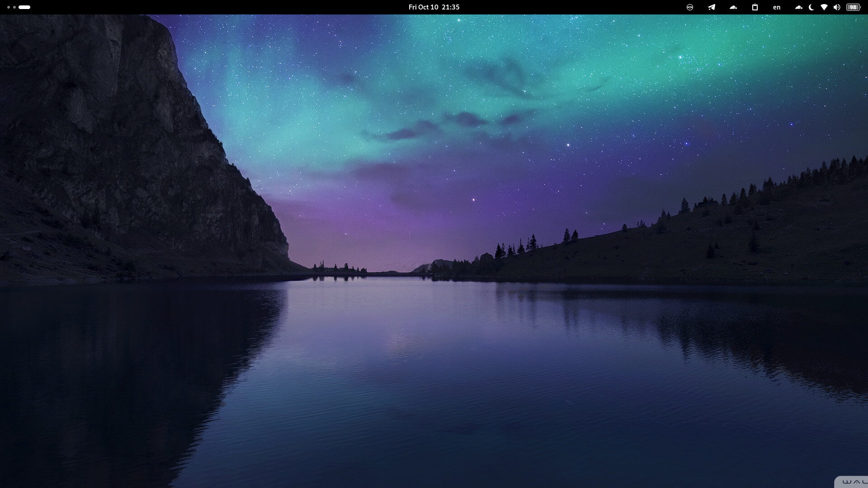868x488 pixels.
Task: Toggle the night mode moon indicator
Action: coord(811,7)
